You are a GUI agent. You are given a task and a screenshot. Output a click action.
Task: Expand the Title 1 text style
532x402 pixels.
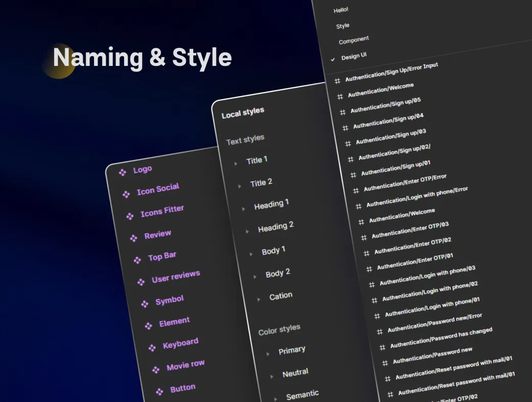[x=236, y=163]
